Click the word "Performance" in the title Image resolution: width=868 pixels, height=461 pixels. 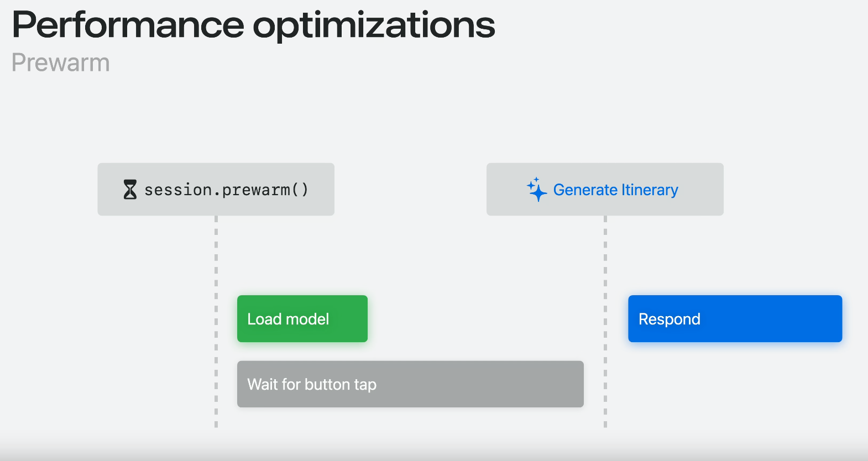(x=128, y=25)
